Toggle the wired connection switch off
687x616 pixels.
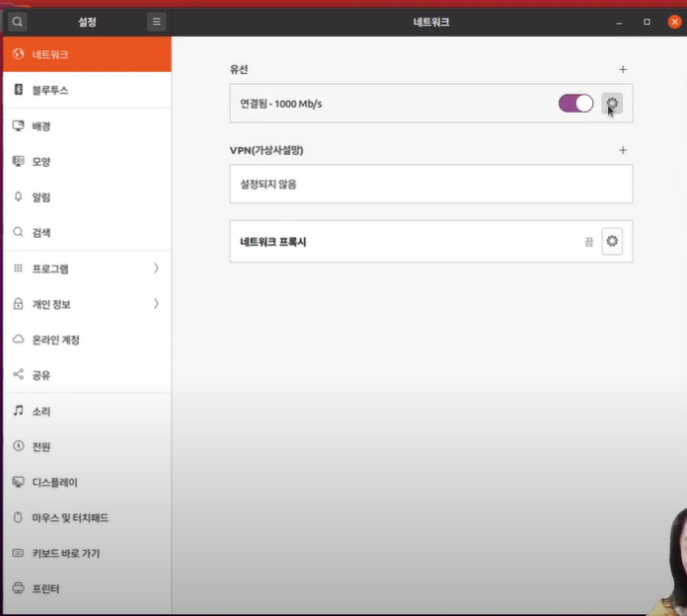pyautogui.click(x=575, y=104)
